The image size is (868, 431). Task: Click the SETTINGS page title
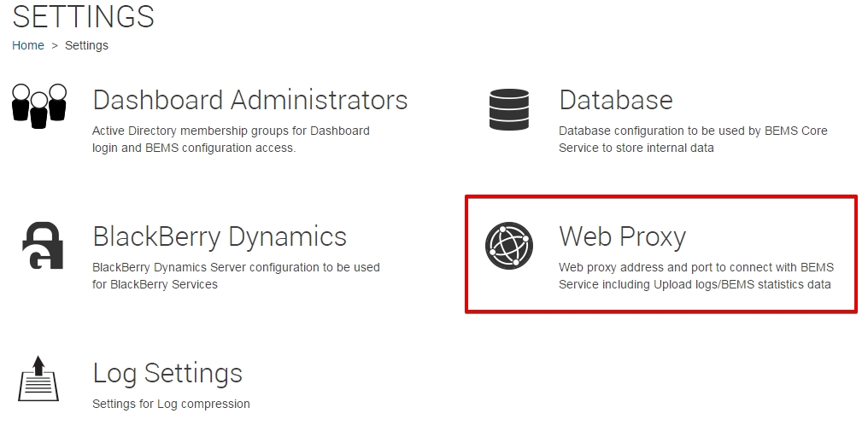[83, 16]
